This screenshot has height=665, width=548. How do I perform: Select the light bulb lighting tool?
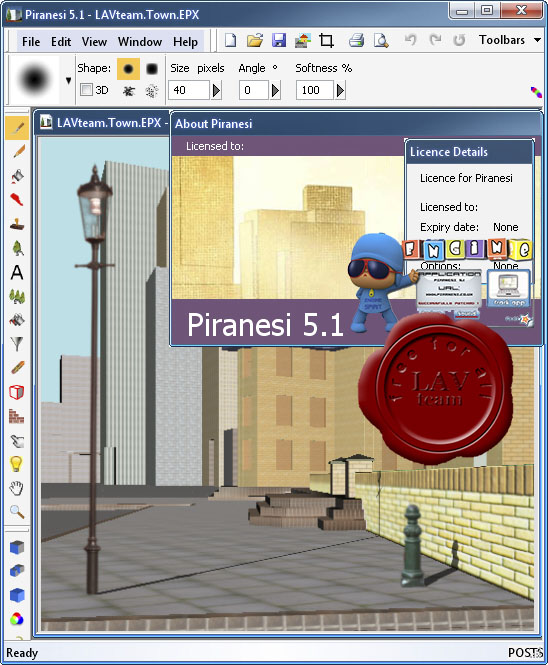click(16, 464)
